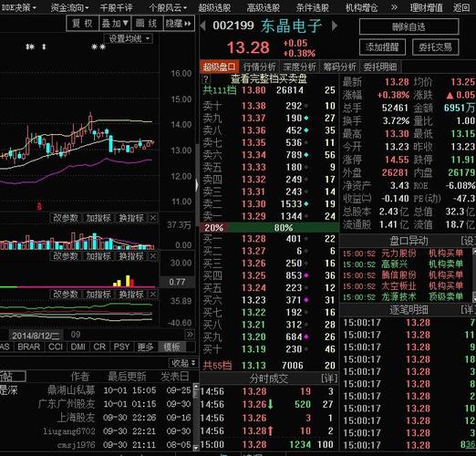This screenshot has width=476, height=456.
Task: Select DMI indicator tab
Action: [78, 347]
